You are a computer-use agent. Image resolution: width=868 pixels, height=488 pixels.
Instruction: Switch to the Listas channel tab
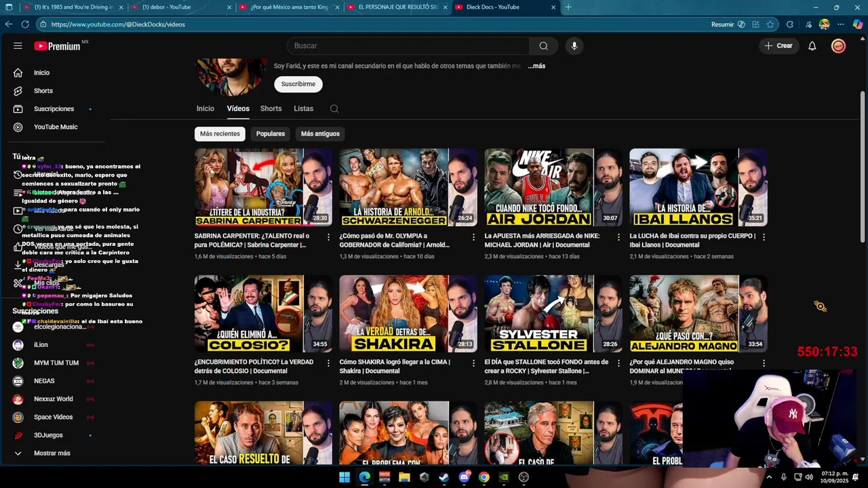pos(303,108)
